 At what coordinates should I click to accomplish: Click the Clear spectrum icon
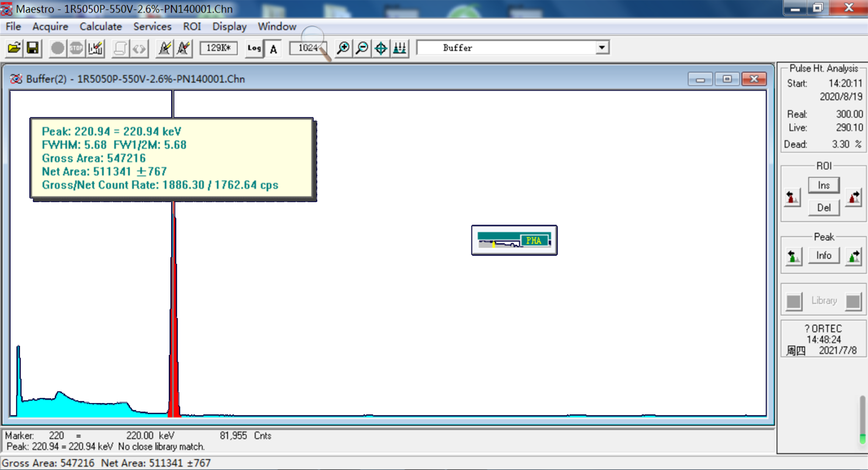click(95, 48)
